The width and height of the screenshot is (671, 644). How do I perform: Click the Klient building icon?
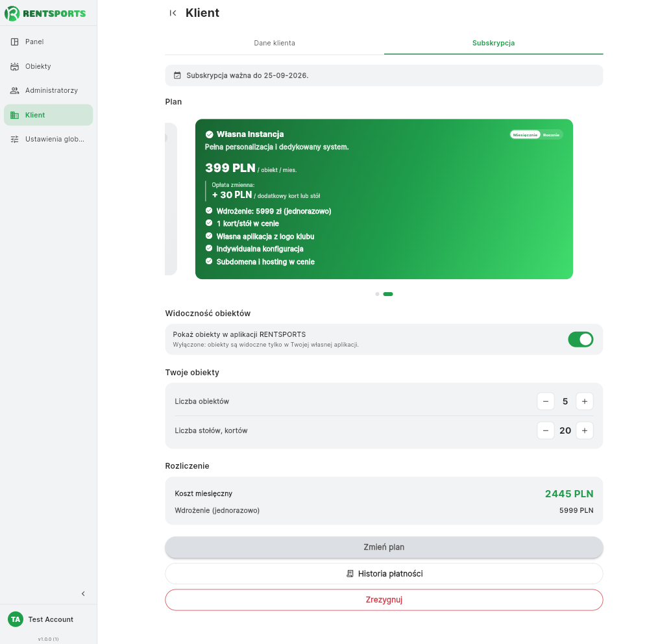pyautogui.click(x=14, y=115)
